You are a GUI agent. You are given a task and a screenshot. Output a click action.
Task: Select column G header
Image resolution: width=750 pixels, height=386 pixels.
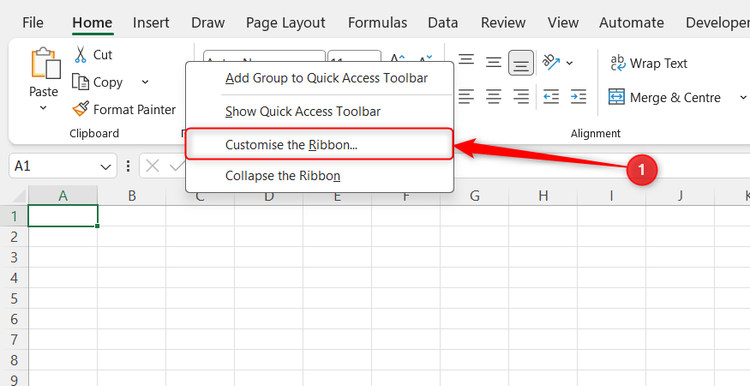[x=474, y=196]
